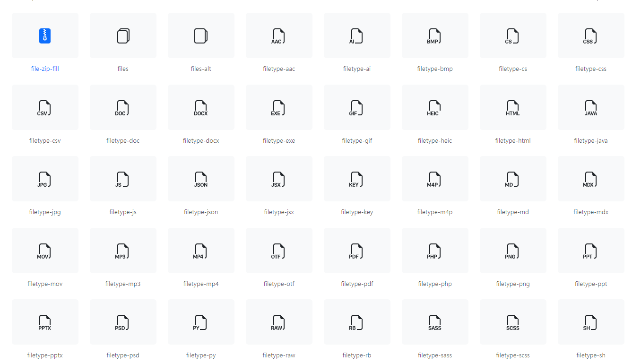
Task: Select the file-zip-fill icon
Action: point(45,36)
